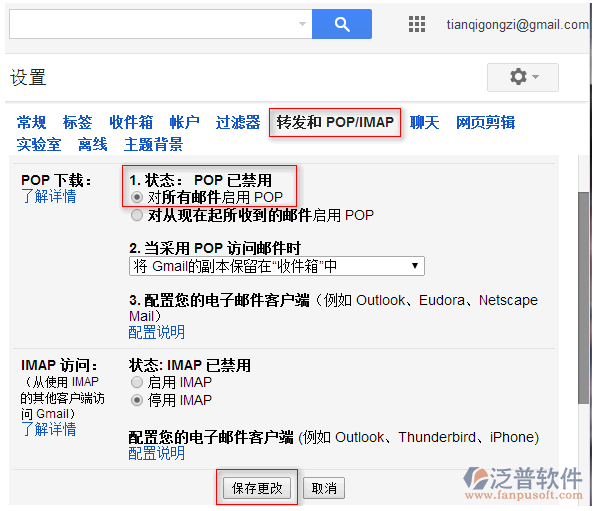Open the 标签 settings tab

pos(78,122)
